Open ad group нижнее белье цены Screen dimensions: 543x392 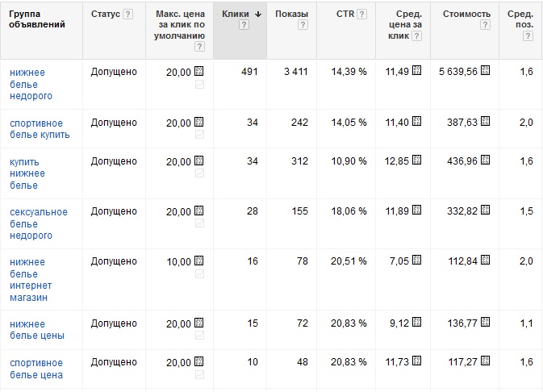(x=37, y=330)
